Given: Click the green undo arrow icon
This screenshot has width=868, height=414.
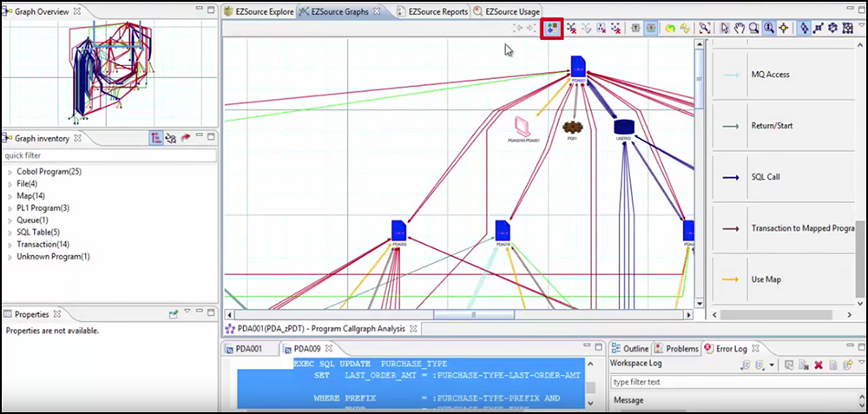Looking at the screenshot, I should [x=670, y=29].
